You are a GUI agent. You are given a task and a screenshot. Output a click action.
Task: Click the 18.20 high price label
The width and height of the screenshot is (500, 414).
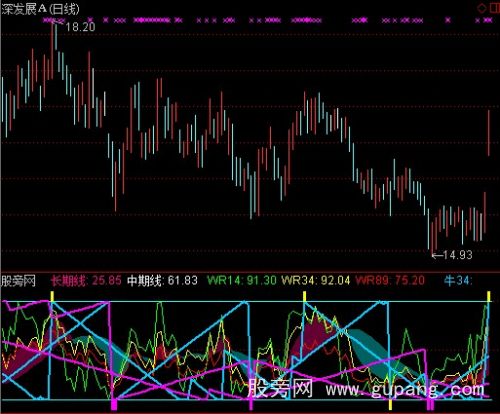(x=80, y=27)
